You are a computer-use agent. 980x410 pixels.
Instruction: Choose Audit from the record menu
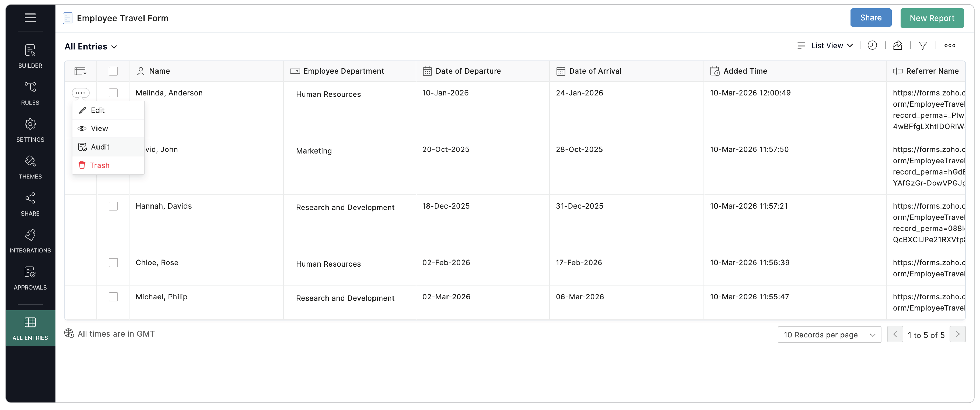[x=100, y=147]
